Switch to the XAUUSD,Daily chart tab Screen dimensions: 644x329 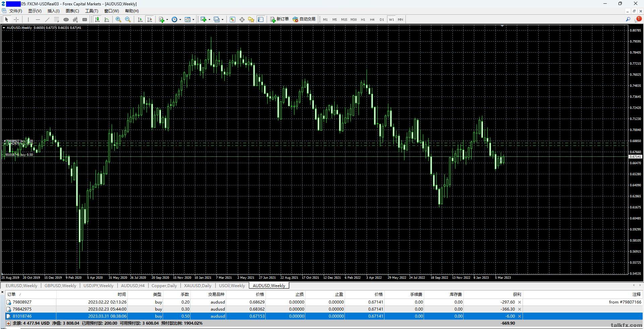tap(198, 285)
